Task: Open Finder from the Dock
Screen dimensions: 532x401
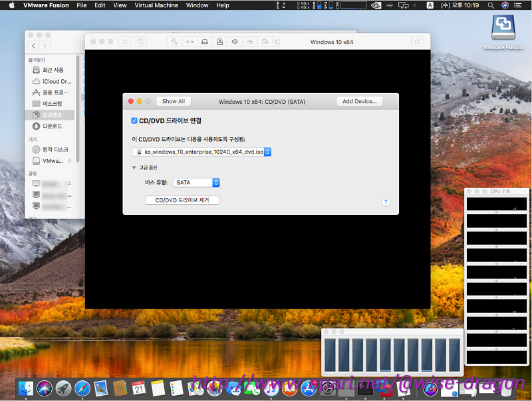Action: tap(25, 388)
